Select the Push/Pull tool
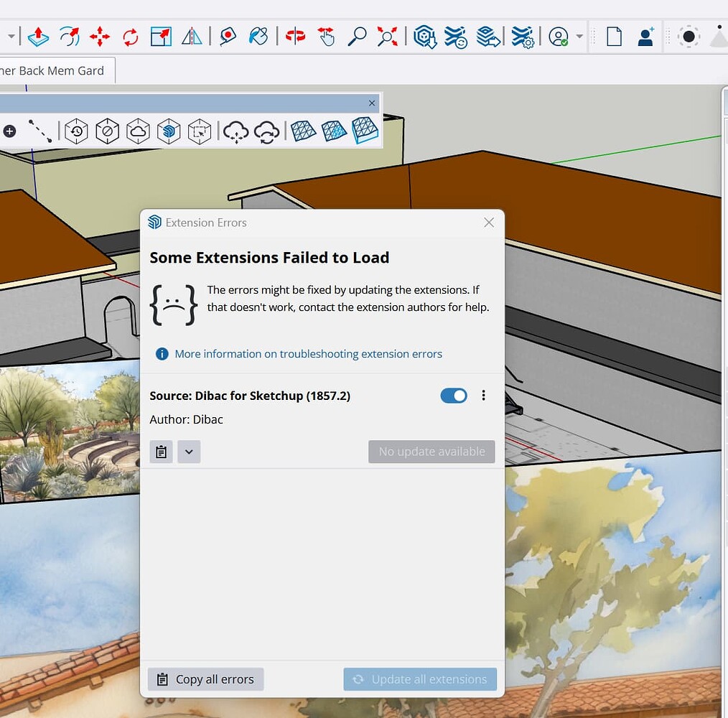Viewport: 728px width, 718px height. pos(38,37)
